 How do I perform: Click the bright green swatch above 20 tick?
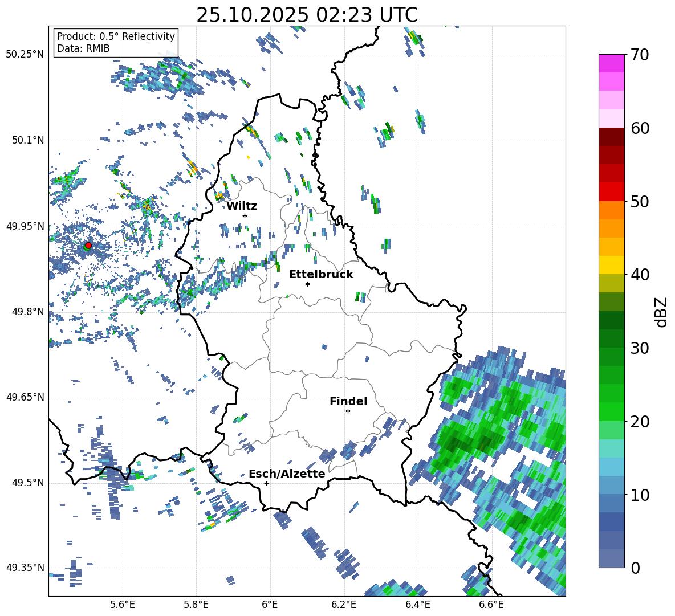click(x=611, y=411)
